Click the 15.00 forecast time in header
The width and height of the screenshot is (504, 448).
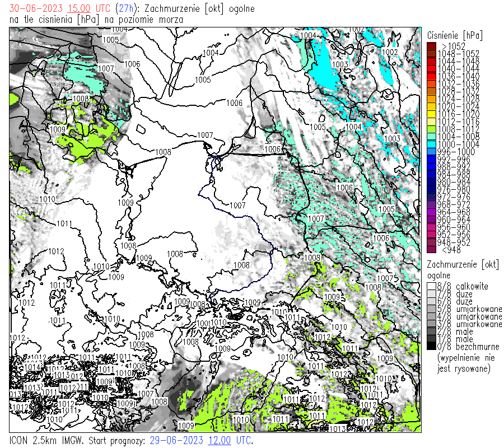(78, 9)
